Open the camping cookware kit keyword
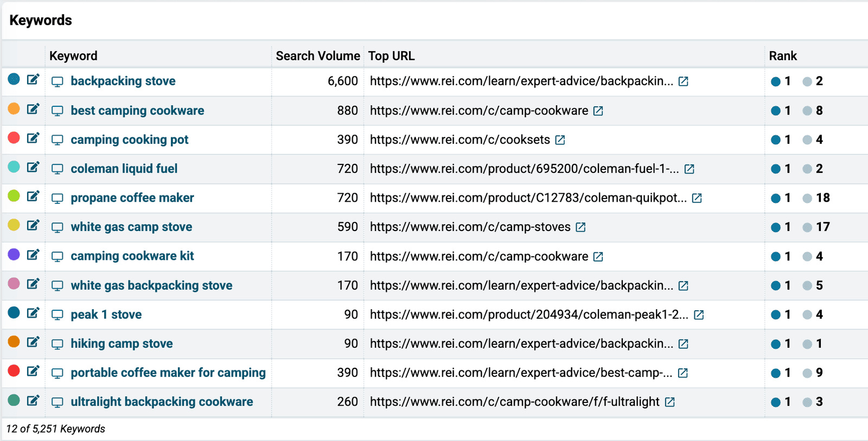The image size is (868, 441). [132, 256]
